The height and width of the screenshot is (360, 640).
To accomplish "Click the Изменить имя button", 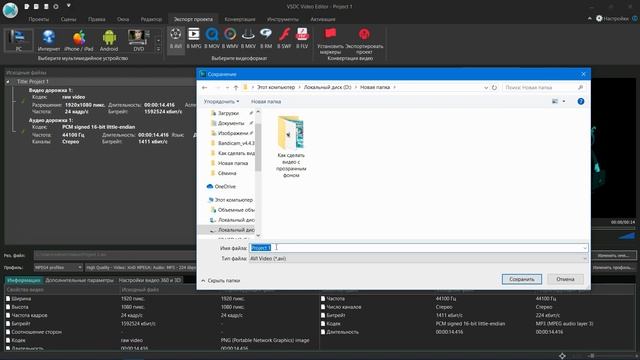I will point(613,256).
